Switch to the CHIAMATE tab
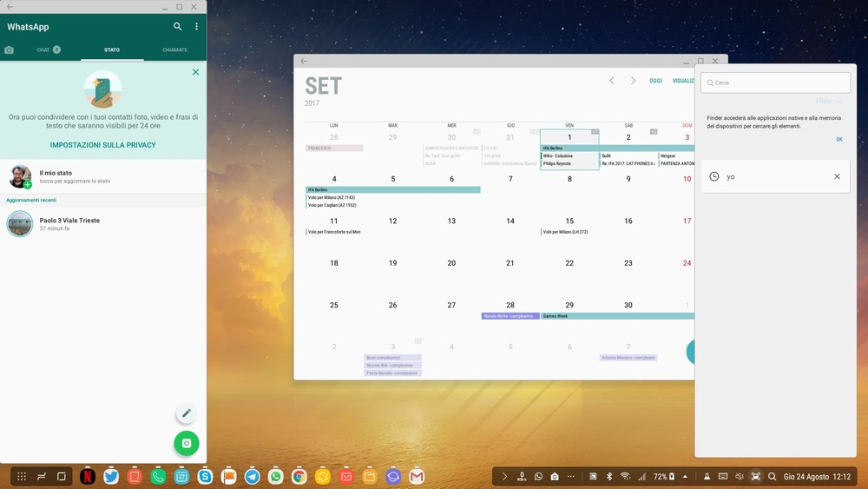The height and width of the screenshot is (489, 868). (x=174, y=50)
